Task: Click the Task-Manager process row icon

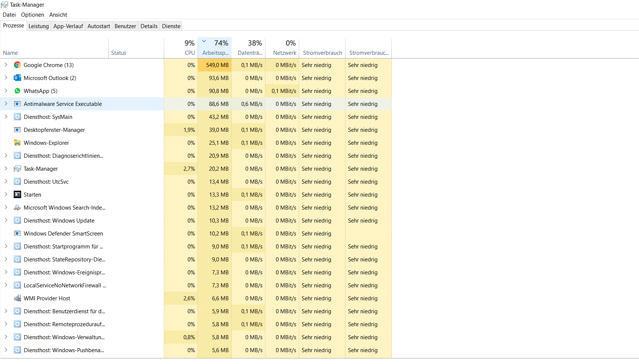Action: click(17, 169)
